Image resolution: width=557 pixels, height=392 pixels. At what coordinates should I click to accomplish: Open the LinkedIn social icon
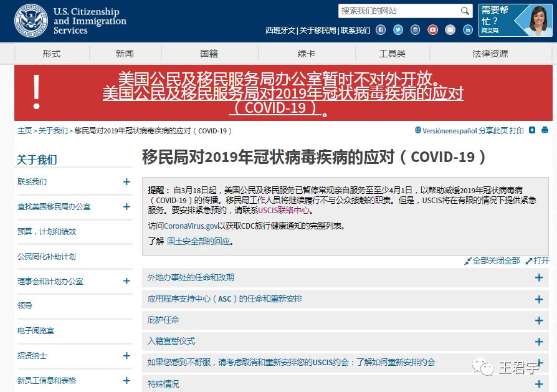468,30
